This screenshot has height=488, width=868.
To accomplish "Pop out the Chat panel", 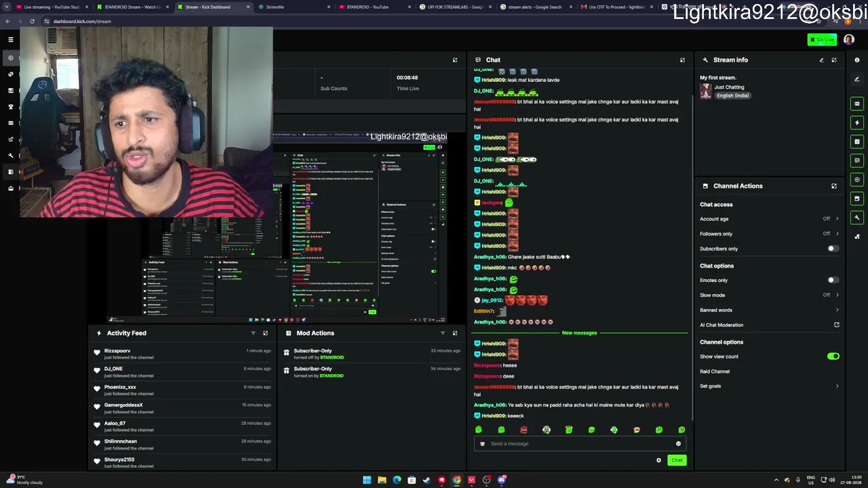I will [x=682, y=60].
